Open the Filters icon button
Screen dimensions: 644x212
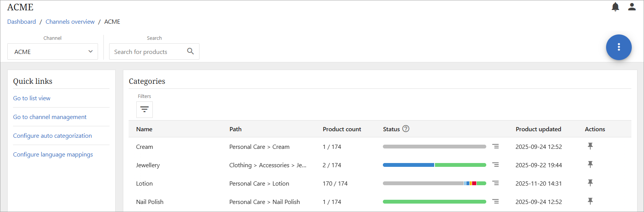pos(144,109)
